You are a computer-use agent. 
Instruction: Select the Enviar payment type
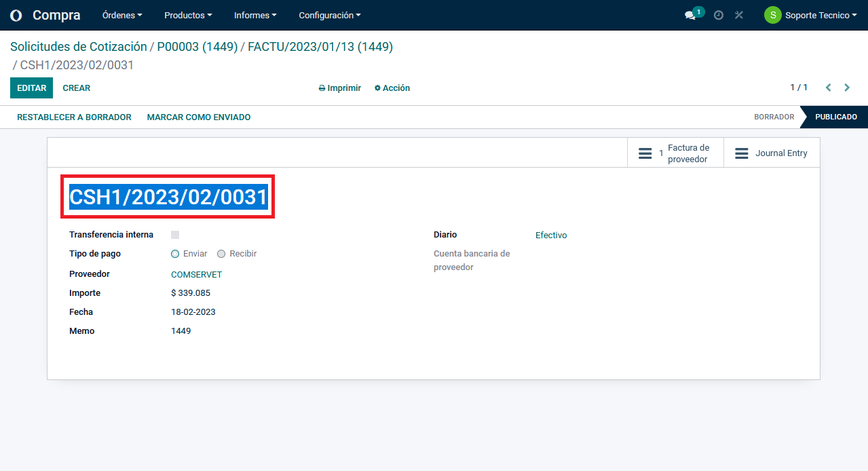[x=175, y=254]
